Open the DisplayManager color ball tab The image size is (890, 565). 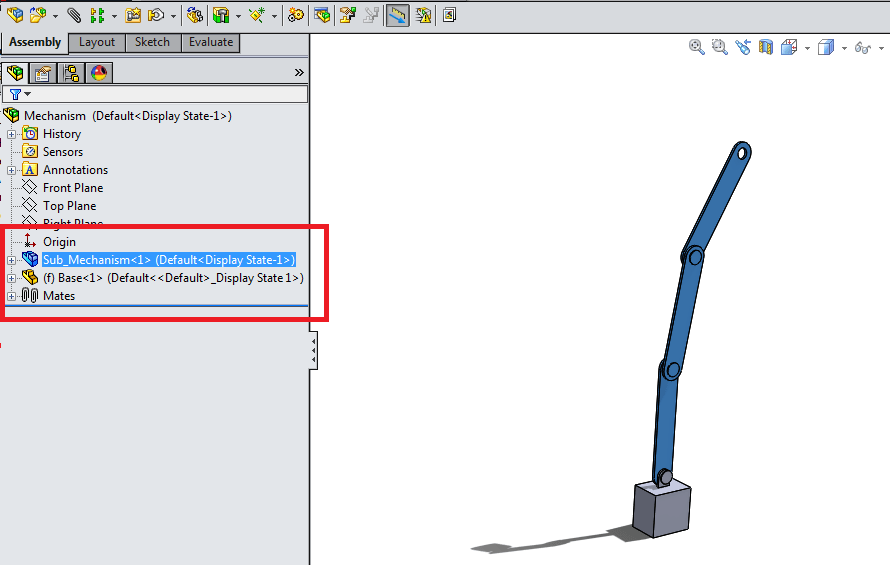pyautogui.click(x=99, y=72)
